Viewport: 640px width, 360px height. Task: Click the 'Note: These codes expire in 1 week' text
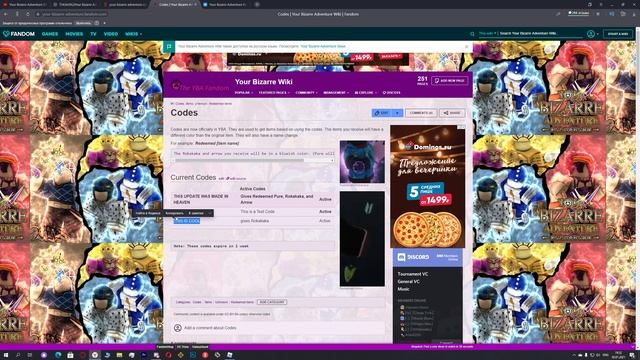pos(211,246)
